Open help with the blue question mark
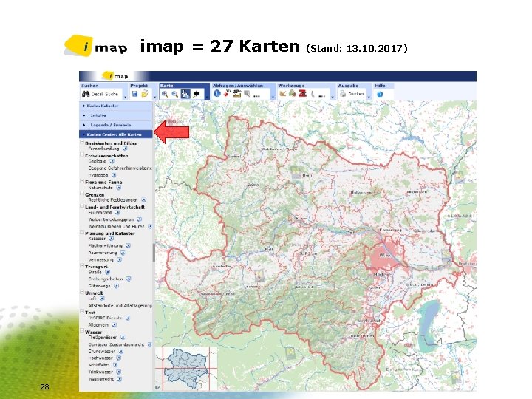 click(x=380, y=94)
